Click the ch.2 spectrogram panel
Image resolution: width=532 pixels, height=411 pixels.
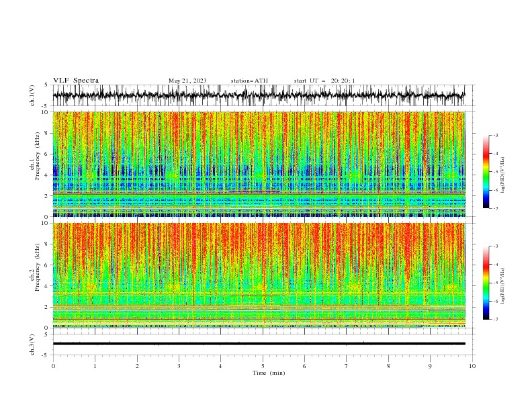point(259,275)
